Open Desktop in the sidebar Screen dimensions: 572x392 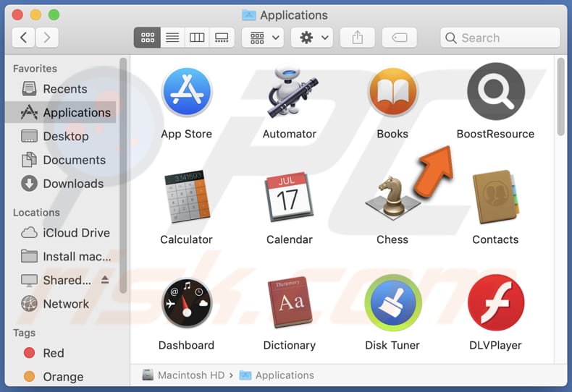pos(61,136)
